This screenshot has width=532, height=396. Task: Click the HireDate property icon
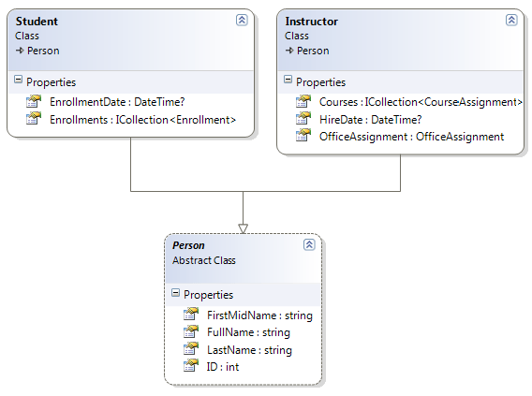303,118
